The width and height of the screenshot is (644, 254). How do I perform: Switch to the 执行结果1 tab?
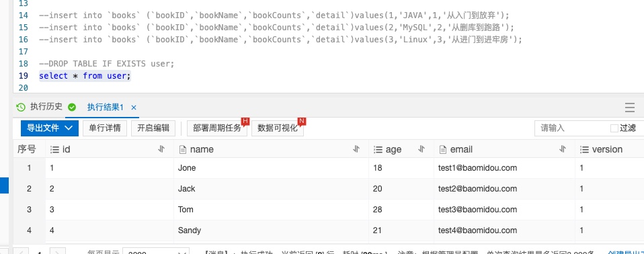click(x=105, y=108)
